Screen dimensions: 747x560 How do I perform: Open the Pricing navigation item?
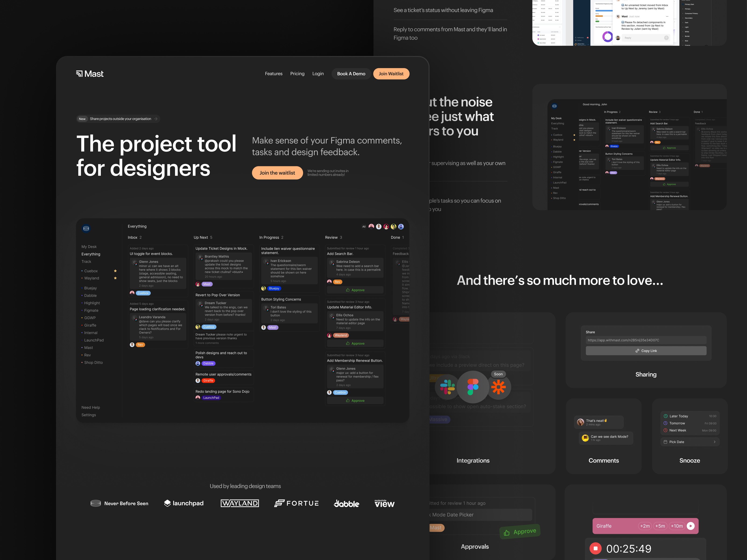(297, 73)
